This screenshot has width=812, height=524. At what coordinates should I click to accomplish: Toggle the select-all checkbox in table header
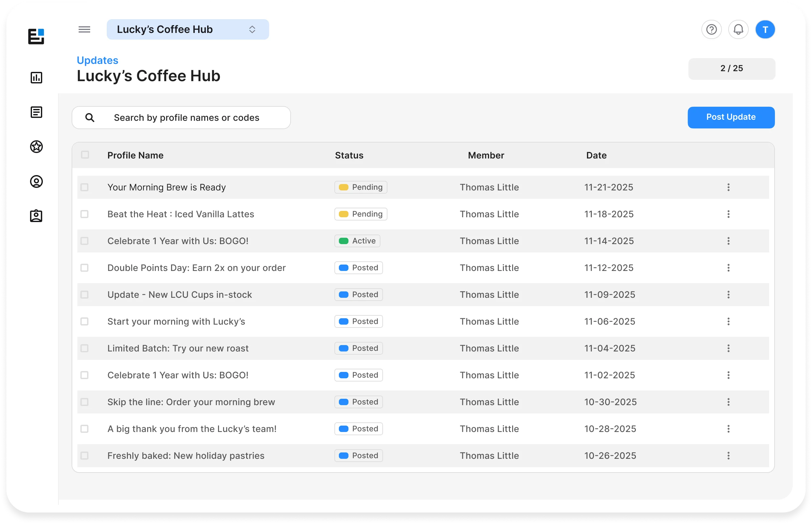click(85, 155)
